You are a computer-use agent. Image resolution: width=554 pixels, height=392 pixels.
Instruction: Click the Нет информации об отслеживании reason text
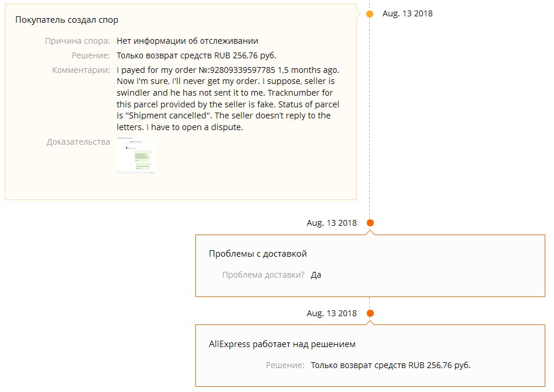pos(187,41)
